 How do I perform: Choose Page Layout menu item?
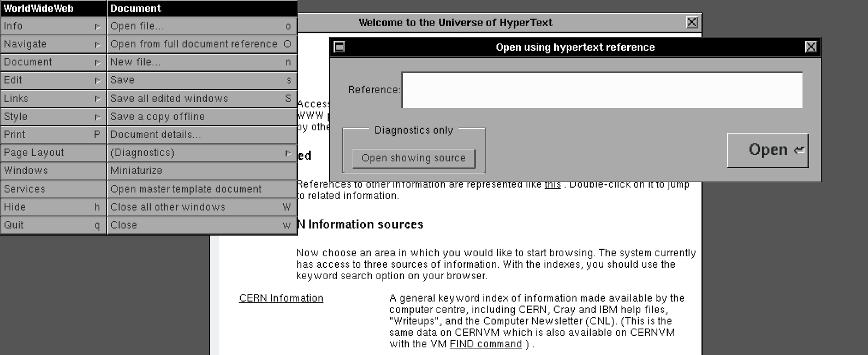53,153
